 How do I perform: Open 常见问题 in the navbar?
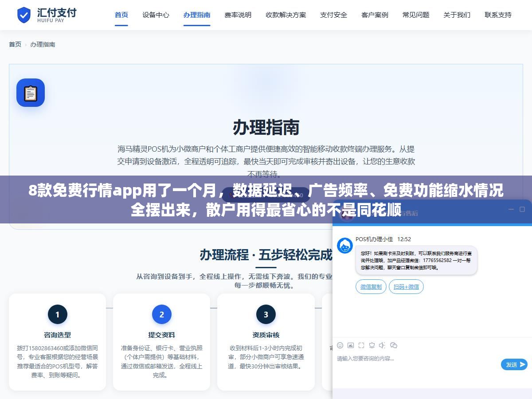pyautogui.click(x=416, y=15)
